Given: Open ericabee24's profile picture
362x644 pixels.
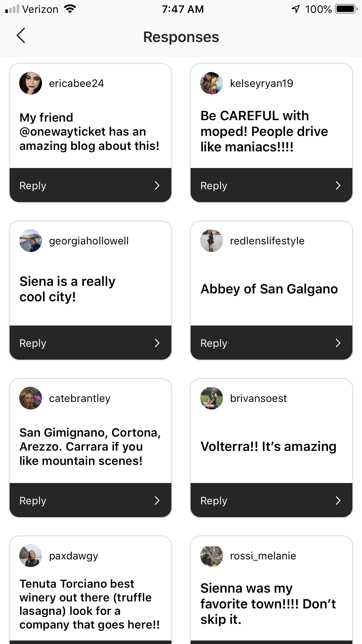Looking at the screenshot, I should [x=31, y=83].
